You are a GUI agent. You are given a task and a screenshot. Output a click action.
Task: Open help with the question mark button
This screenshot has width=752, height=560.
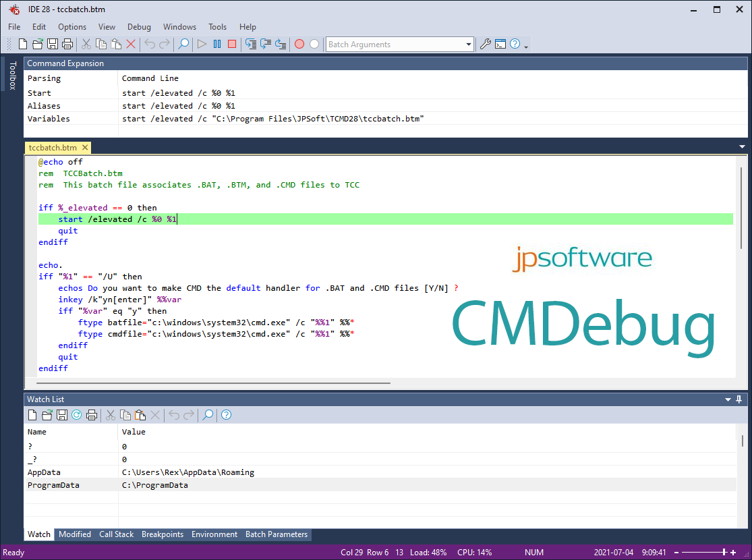click(x=514, y=43)
